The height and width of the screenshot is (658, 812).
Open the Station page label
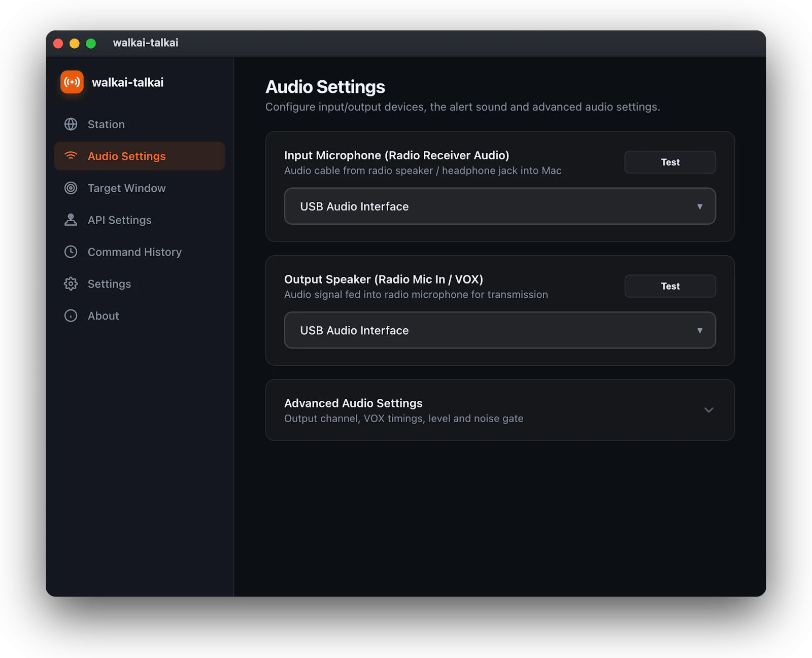(106, 124)
